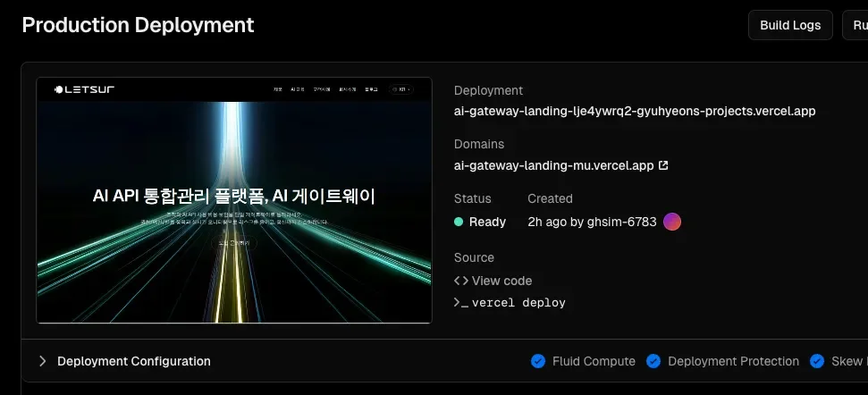Open the Deployment Configuration section label

(134, 361)
